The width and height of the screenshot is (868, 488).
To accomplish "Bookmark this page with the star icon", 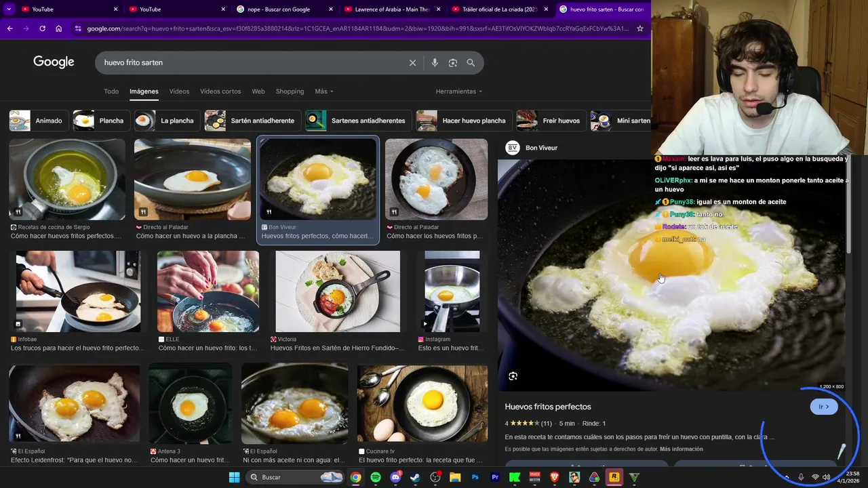I will (x=639, y=28).
